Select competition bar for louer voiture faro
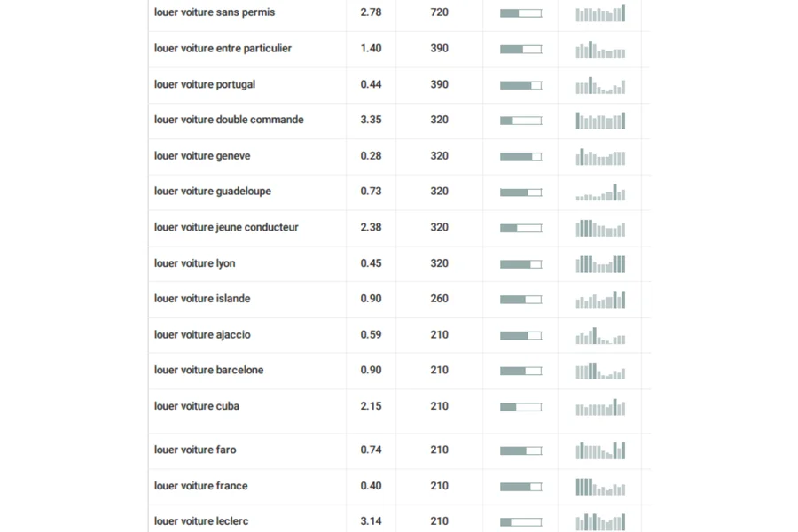The width and height of the screenshot is (798, 532). [x=520, y=450]
